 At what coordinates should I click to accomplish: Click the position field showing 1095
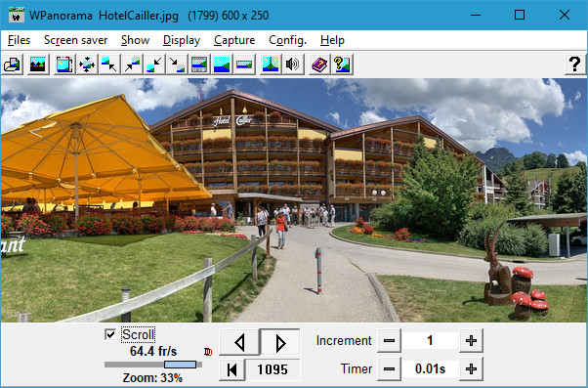click(x=273, y=369)
